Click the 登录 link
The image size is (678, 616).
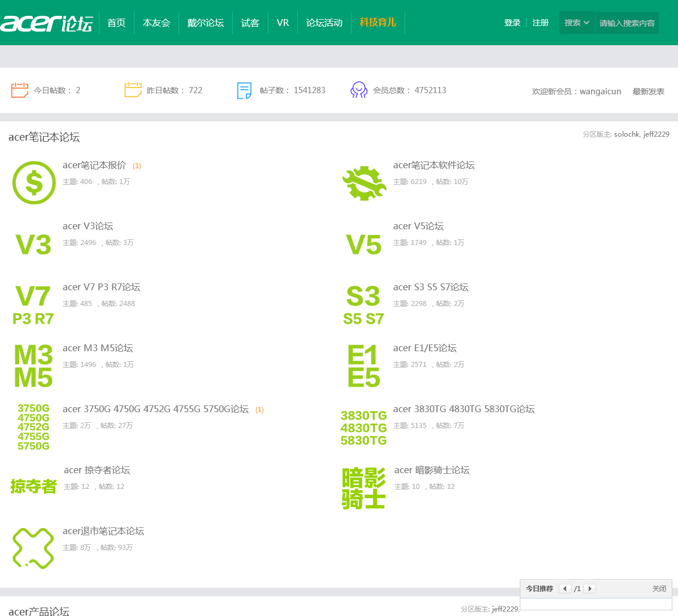tap(512, 23)
